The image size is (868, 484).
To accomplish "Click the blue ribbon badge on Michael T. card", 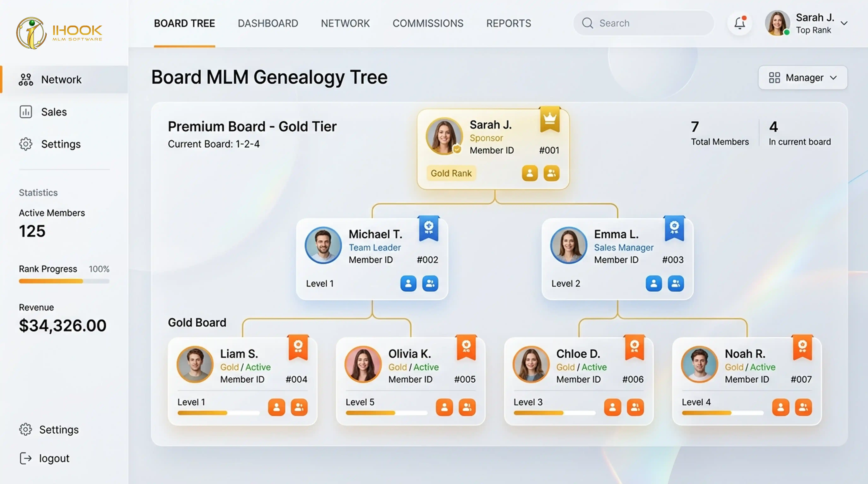I will [x=429, y=229].
